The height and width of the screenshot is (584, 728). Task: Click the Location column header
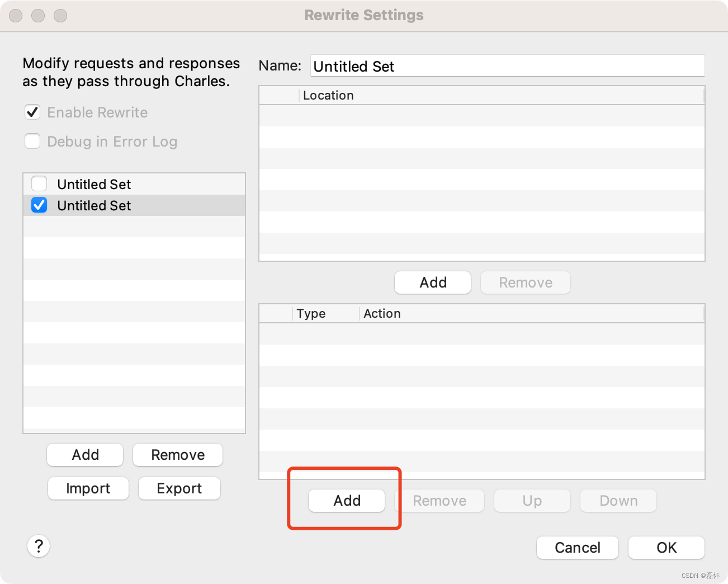[502, 96]
